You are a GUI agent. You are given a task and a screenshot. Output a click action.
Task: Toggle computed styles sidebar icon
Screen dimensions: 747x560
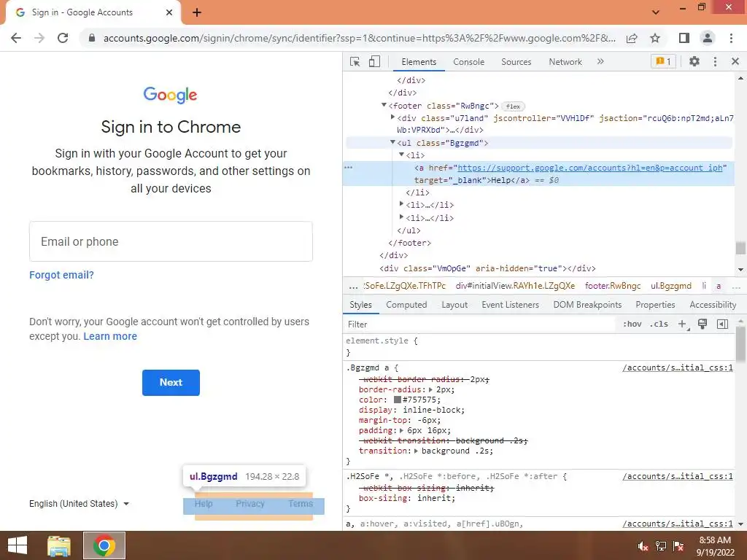[x=722, y=324]
